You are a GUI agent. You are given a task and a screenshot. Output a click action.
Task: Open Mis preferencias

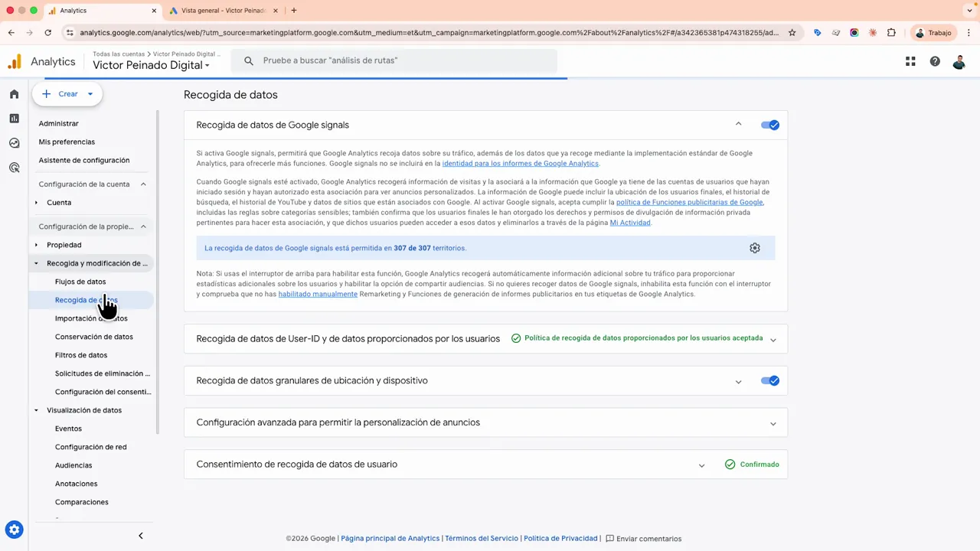pyautogui.click(x=67, y=142)
